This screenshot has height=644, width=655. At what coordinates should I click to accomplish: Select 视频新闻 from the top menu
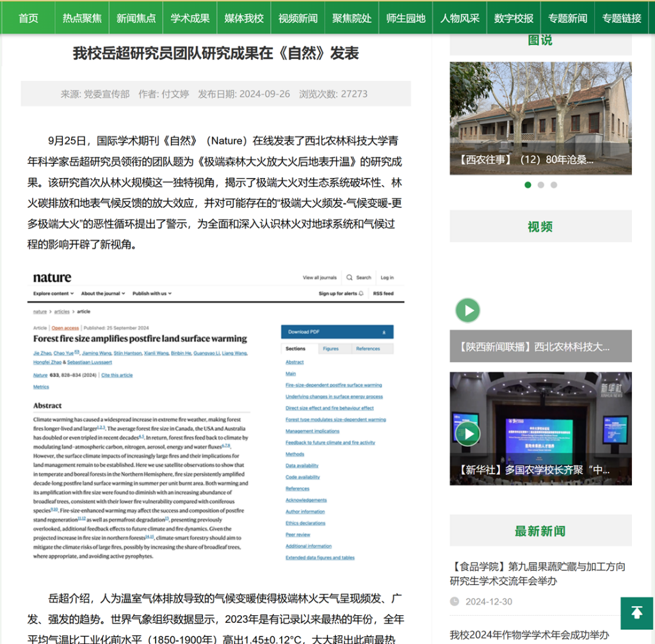click(x=298, y=18)
